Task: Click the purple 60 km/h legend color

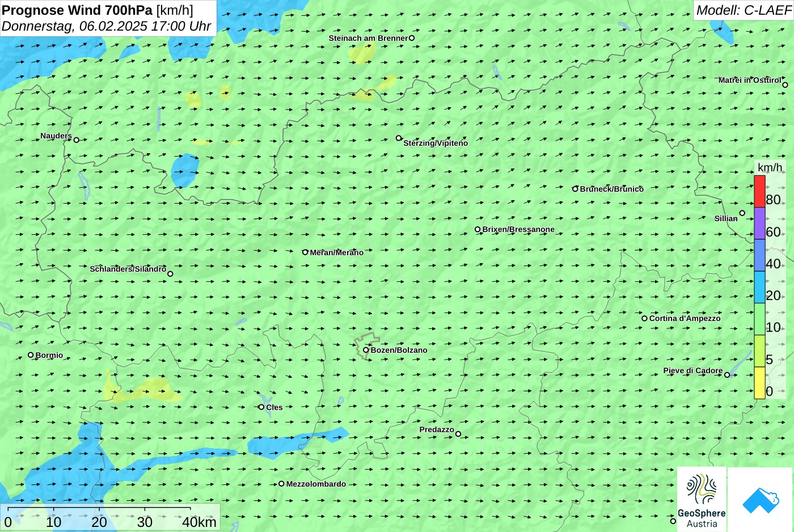Action: 759,223
